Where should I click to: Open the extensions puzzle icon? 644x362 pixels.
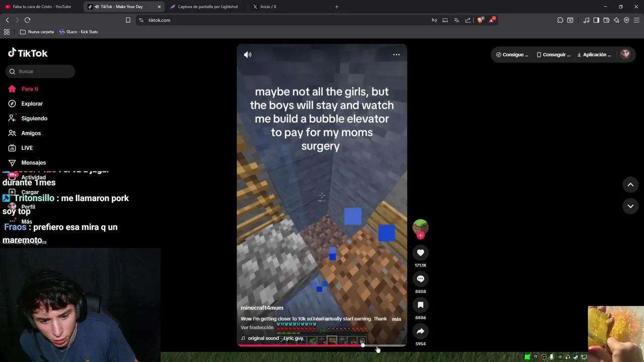point(560,20)
